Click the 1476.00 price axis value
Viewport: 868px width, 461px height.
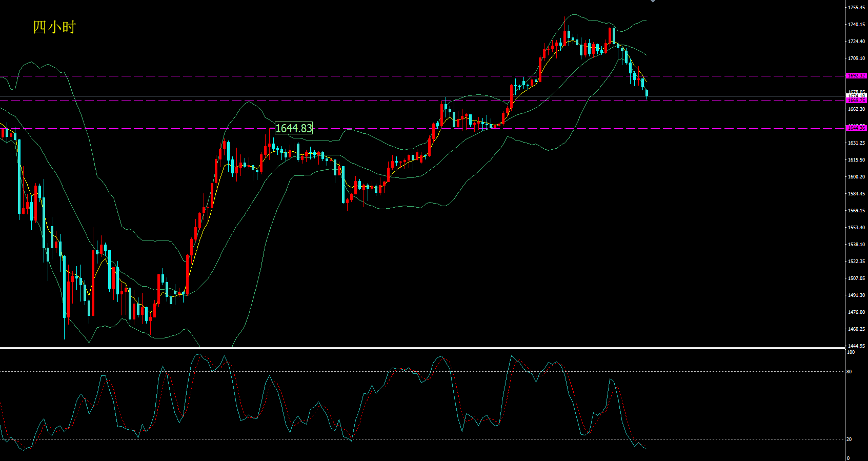coord(856,312)
